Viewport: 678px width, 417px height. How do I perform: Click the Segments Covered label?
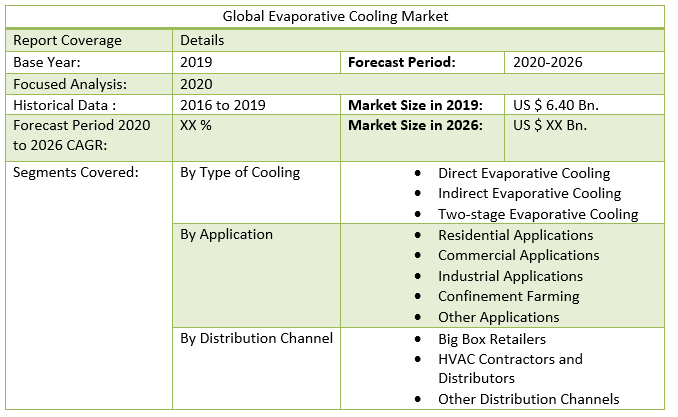(x=75, y=172)
